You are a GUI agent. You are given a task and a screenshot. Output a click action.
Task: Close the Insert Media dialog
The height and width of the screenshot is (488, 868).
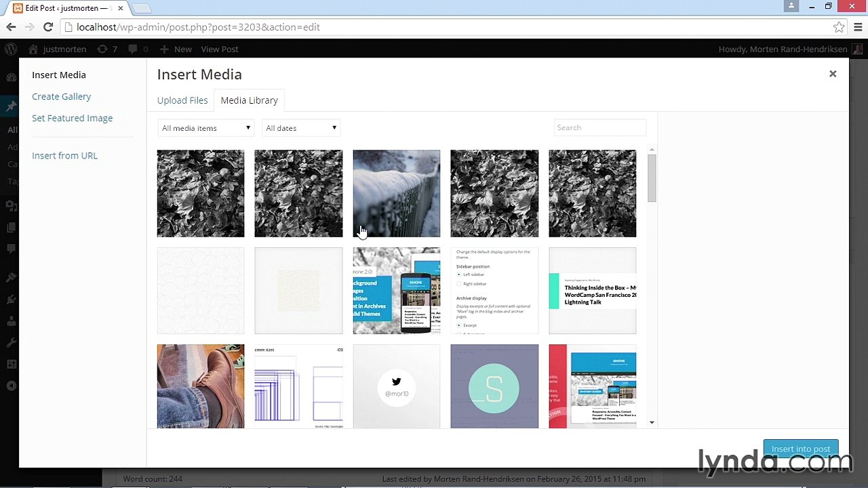[x=833, y=74]
